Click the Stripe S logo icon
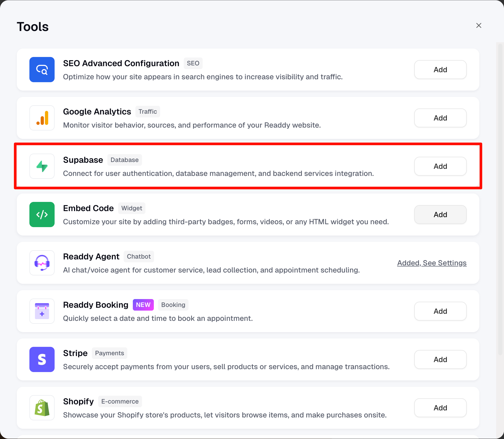Screen dimensions: 504x439 pos(42,359)
